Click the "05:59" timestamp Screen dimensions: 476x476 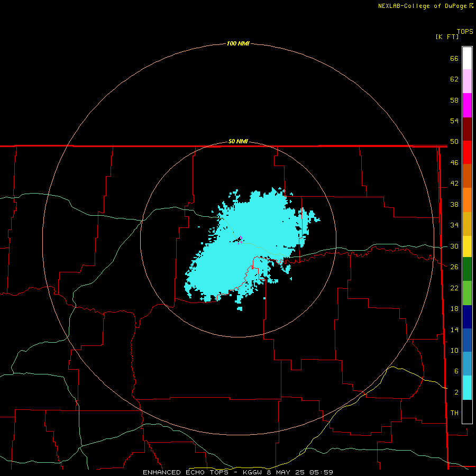[x=321, y=472]
